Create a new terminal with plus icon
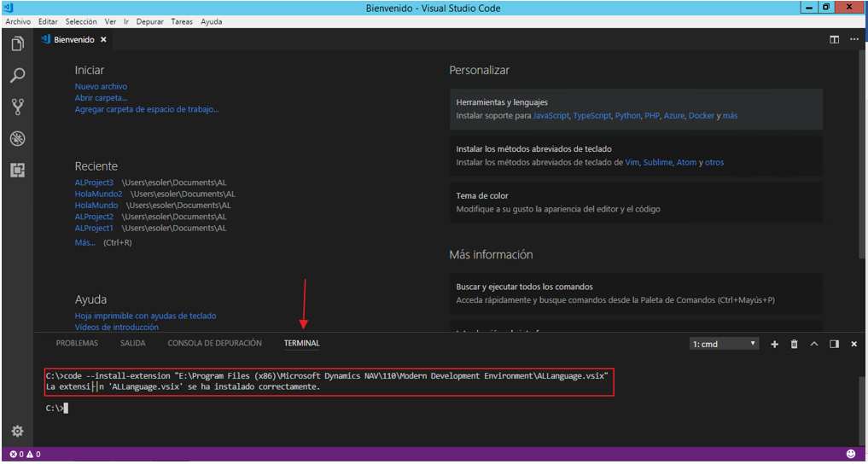 (775, 344)
